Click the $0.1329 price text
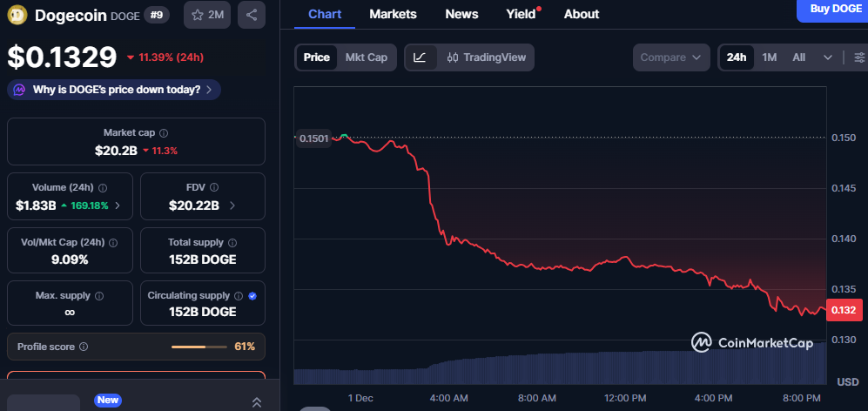 (x=62, y=57)
